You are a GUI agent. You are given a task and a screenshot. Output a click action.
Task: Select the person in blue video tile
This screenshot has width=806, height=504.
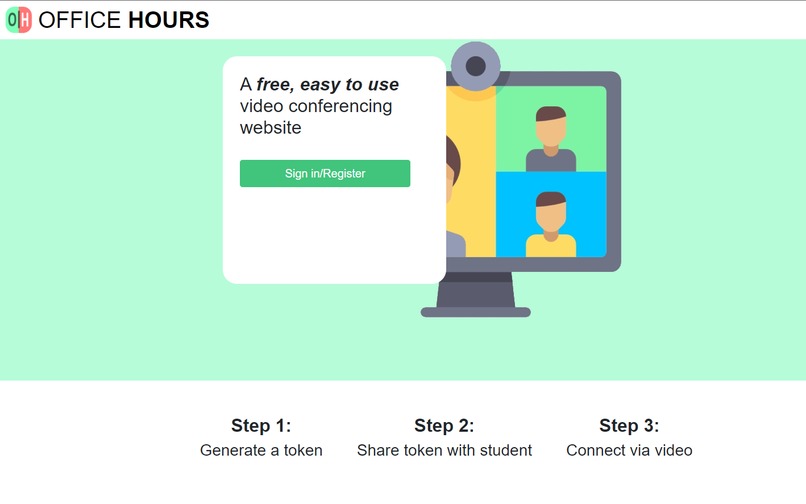551,224
